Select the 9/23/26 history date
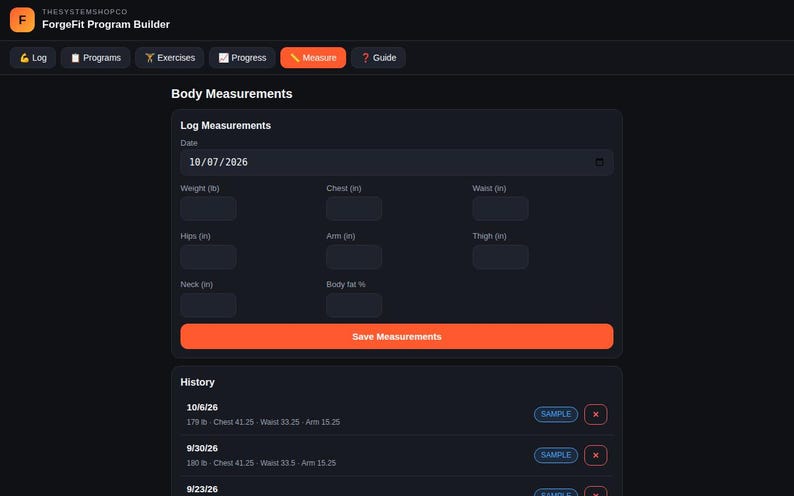This screenshot has height=496, width=794. tap(202, 489)
